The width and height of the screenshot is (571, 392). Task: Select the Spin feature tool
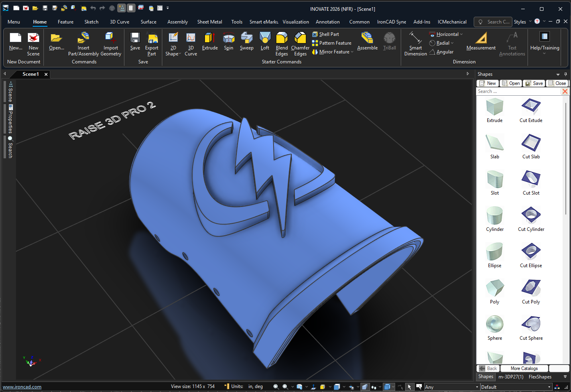click(228, 41)
